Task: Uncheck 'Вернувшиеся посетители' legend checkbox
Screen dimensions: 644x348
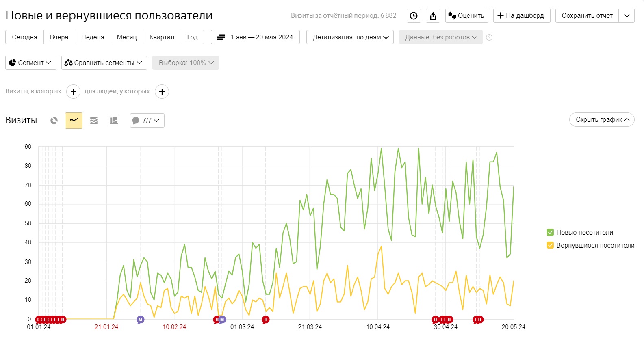Action: [550, 245]
